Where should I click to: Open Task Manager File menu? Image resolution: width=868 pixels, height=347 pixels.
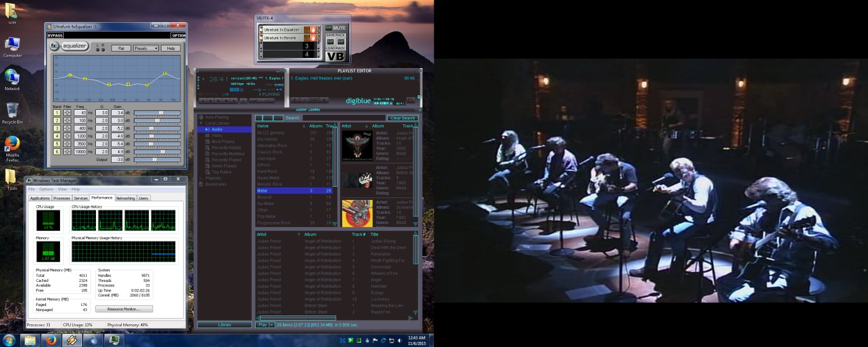31,189
